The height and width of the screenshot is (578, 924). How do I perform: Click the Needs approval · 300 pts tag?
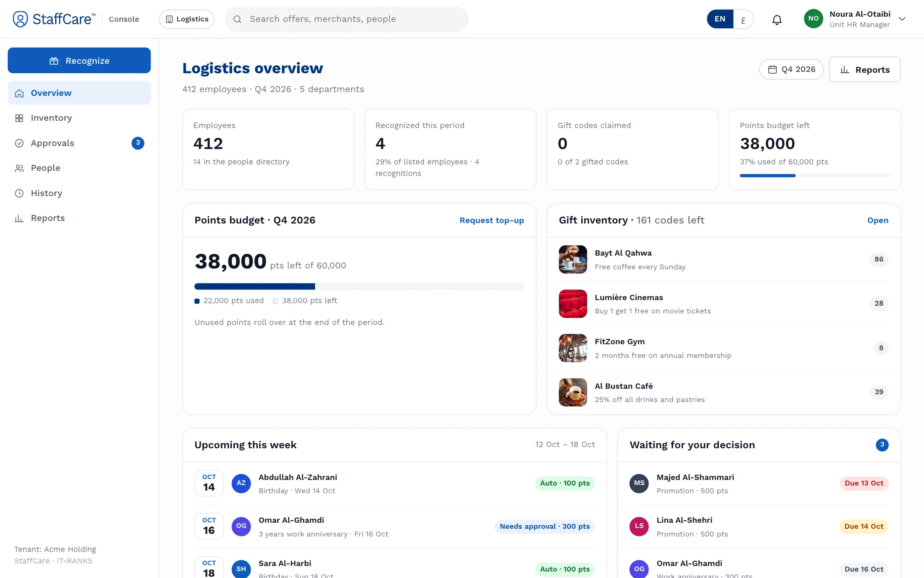(x=545, y=526)
